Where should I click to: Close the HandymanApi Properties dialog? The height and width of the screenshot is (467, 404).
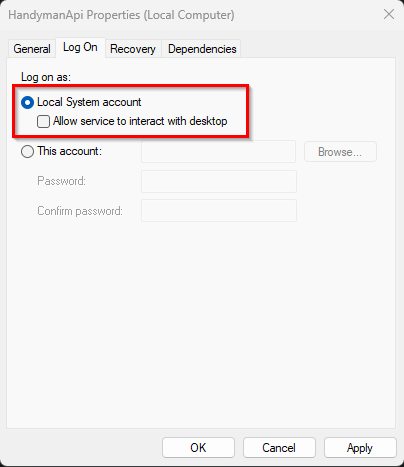tap(389, 14)
